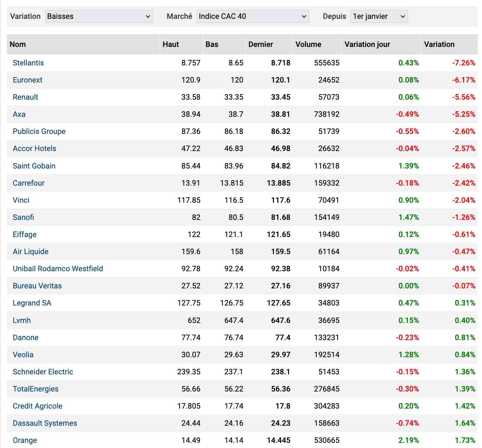Screen dimensions: 482x448
Task: Open the Orange stock link
Action: click(x=25, y=440)
